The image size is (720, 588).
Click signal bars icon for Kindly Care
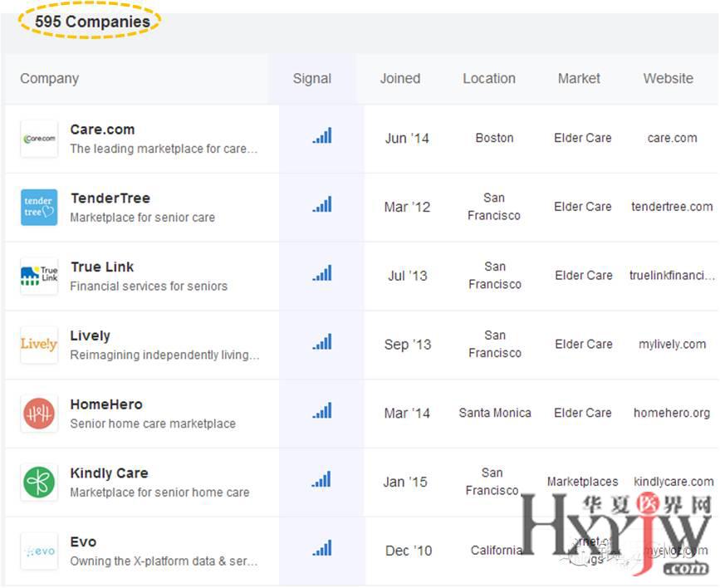point(321,479)
